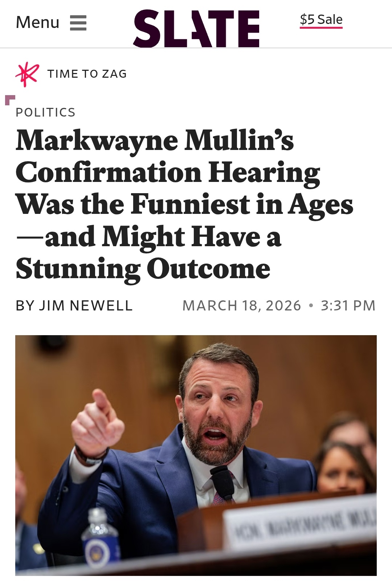The width and height of the screenshot is (392, 585).
Task: Click the Markwayne Mullin article headline
Action: (x=184, y=204)
